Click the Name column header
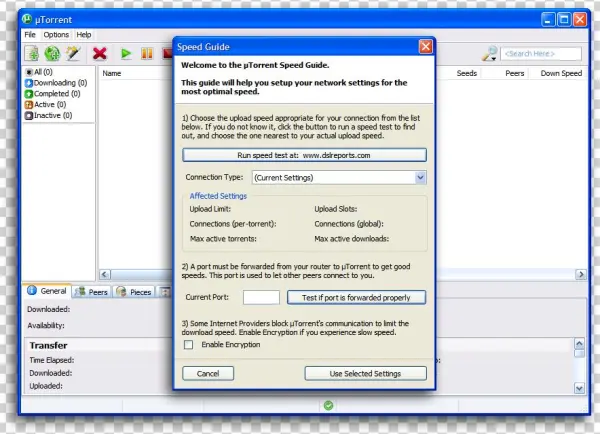This screenshot has width=600, height=434. (x=112, y=73)
